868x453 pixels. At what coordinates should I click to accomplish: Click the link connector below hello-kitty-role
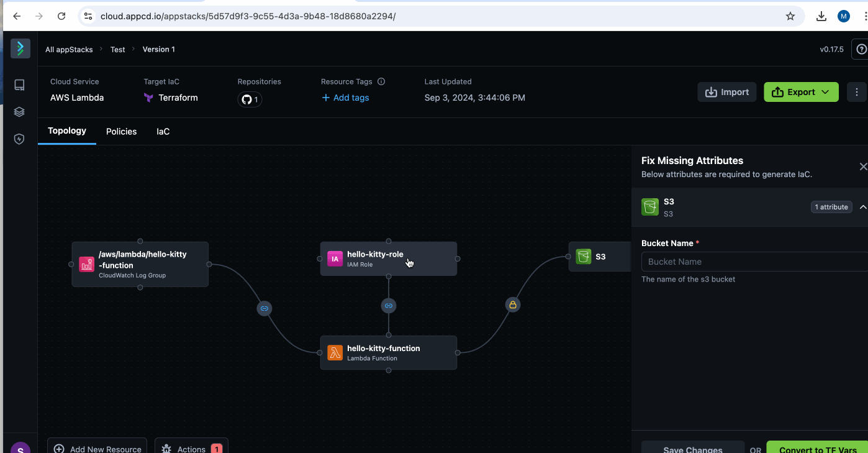point(389,306)
